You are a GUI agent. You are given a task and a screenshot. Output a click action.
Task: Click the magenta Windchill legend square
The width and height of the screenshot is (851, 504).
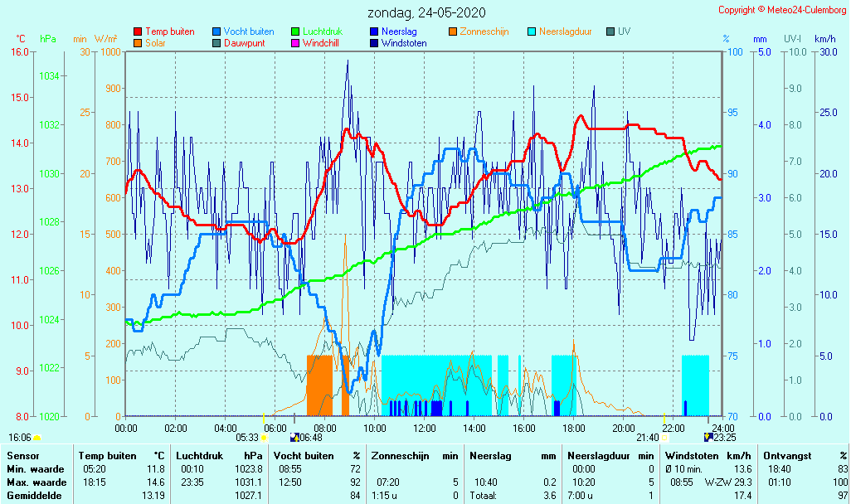click(295, 43)
